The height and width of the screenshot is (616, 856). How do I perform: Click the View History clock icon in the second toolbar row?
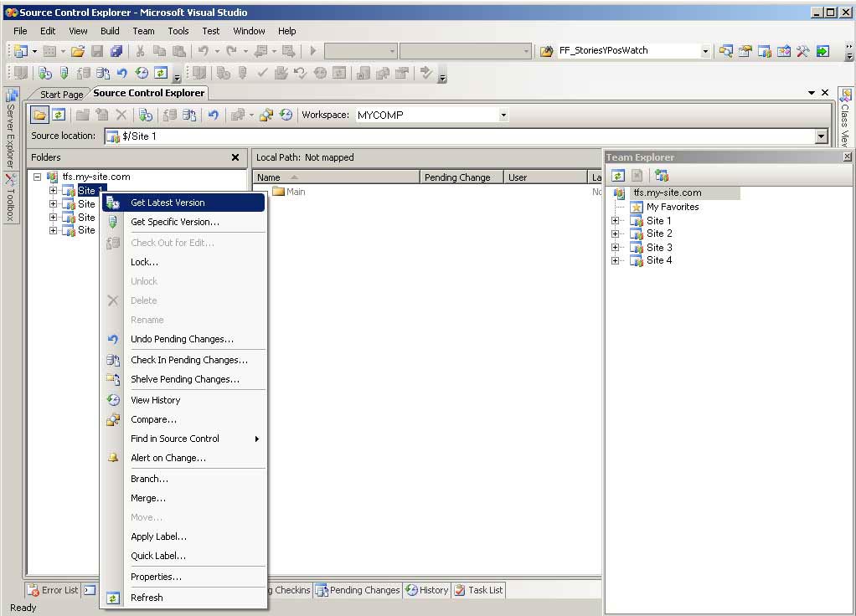pos(142,73)
